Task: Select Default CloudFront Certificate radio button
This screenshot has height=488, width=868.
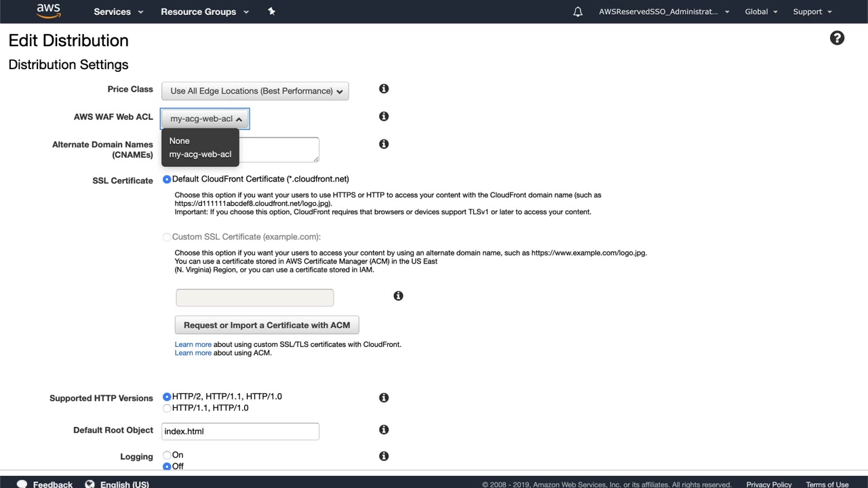Action: tap(167, 180)
